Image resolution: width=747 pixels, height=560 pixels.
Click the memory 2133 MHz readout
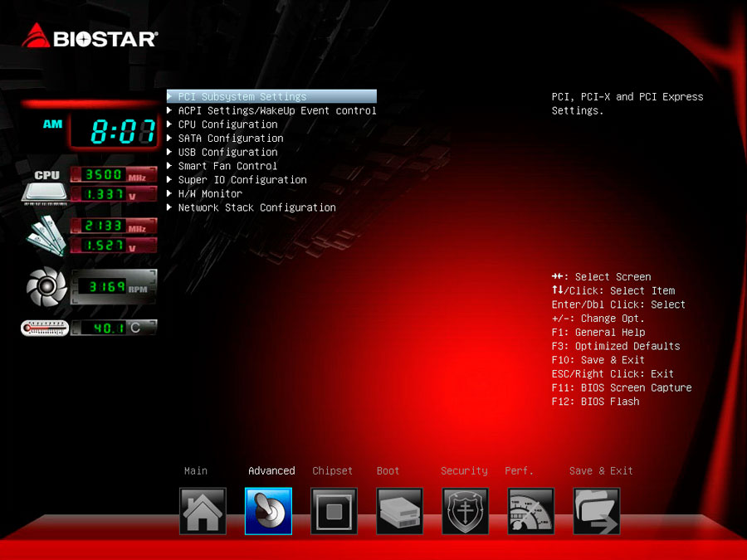[x=114, y=226]
